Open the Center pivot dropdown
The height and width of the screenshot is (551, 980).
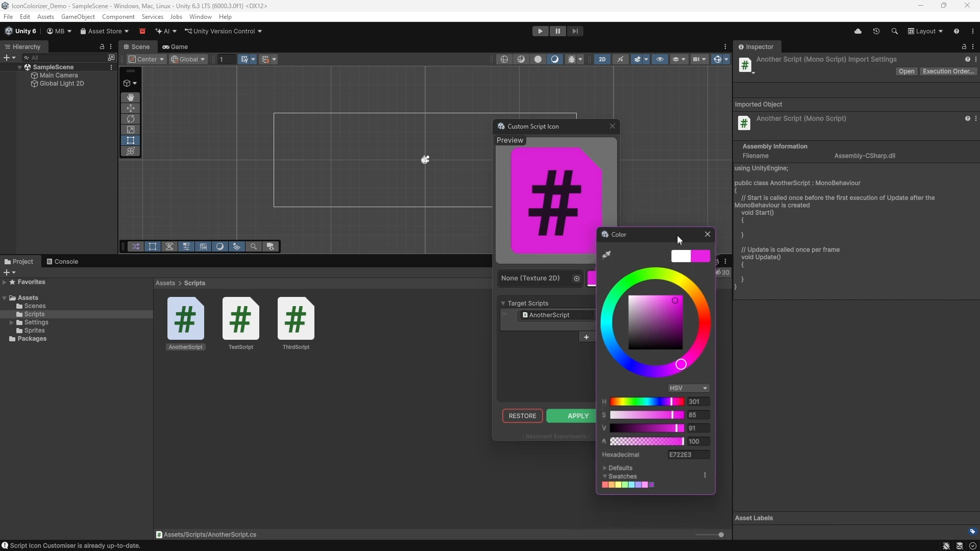pyautogui.click(x=145, y=59)
